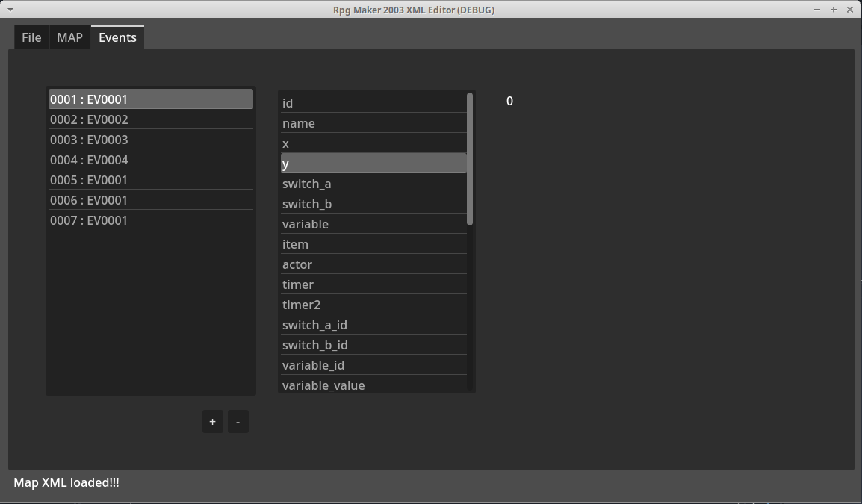Viewport: 862px width, 504px height.
Task: Select event 0006 : EV0001
Action: tap(151, 200)
